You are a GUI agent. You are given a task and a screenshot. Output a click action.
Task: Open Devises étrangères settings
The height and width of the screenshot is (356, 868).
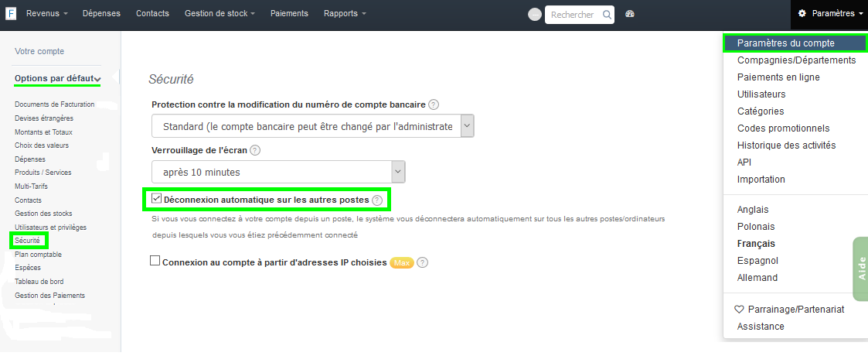coord(44,118)
